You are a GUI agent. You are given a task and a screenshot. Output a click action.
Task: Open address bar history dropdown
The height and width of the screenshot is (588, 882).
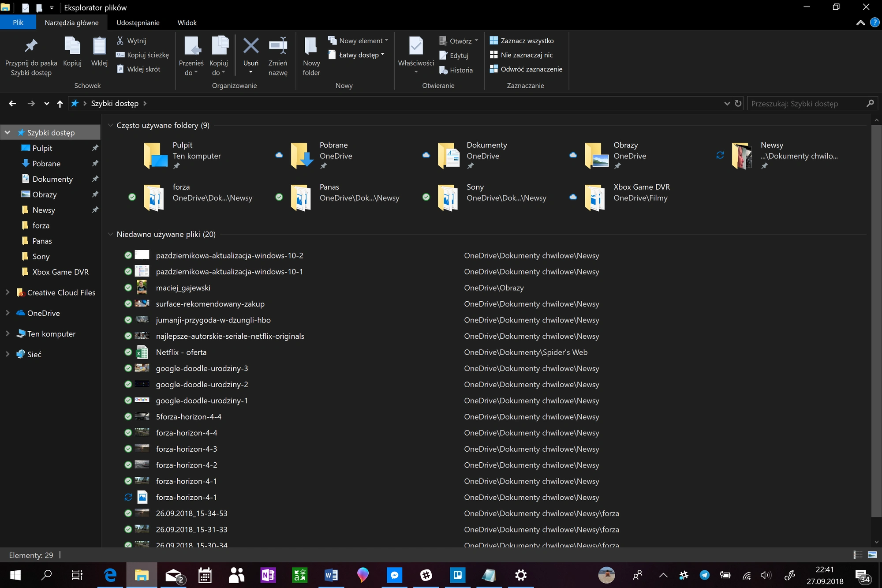click(x=727, y=103)
